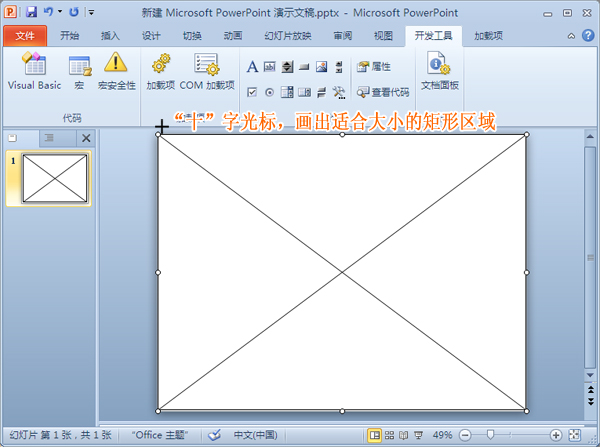Insert a Check Box control
Image resolution: width=600 pixels, height=447 pixels.
pyautogui.click(x=252, y=92)
